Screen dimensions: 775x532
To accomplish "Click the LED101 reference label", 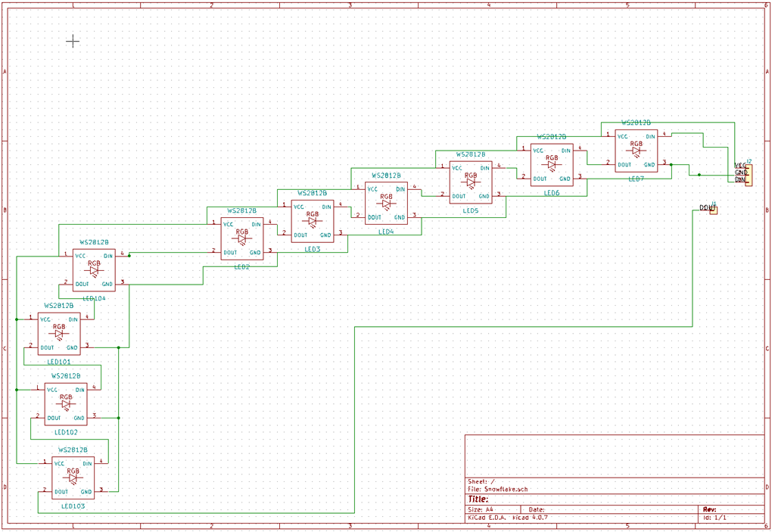I will pos(59,362).
